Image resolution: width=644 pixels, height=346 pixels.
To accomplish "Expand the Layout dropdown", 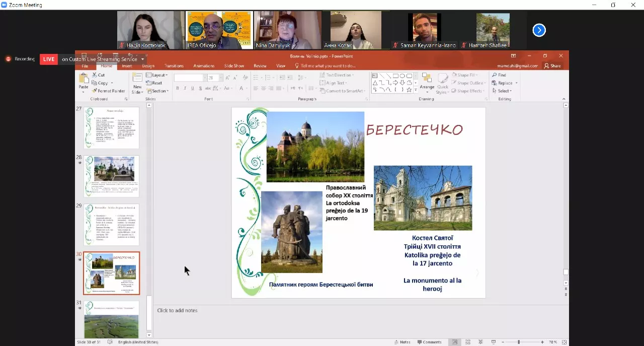I will click(156, 75).
